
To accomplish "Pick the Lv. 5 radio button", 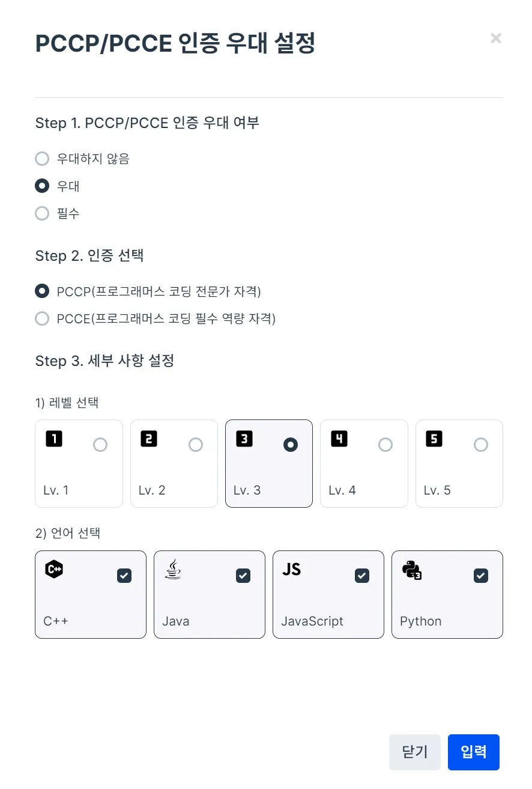I will tap(481, 445).
